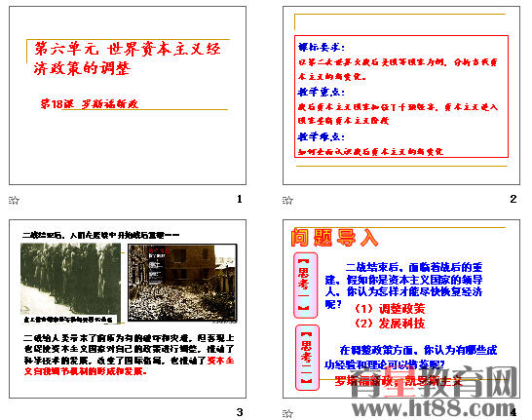Click animation star icon under slide 4
Viewport: 532px width, 420px height.
click(287, 413)
